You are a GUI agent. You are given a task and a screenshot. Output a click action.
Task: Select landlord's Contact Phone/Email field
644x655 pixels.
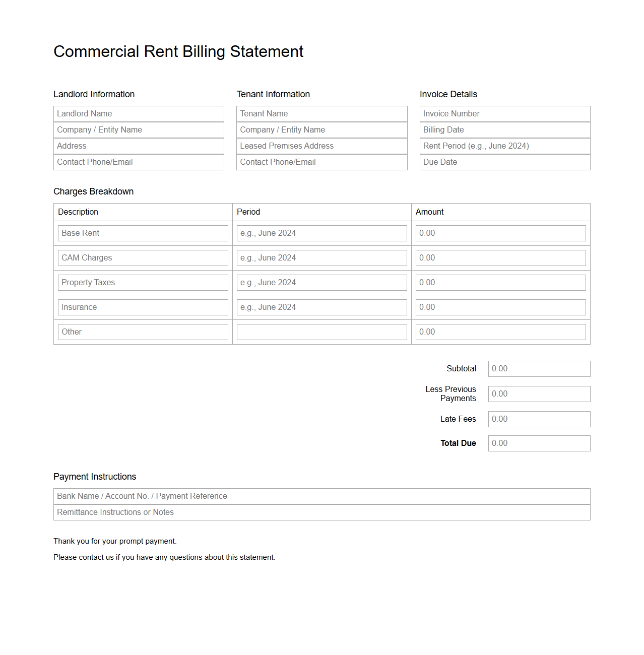[x=139, y=162]
